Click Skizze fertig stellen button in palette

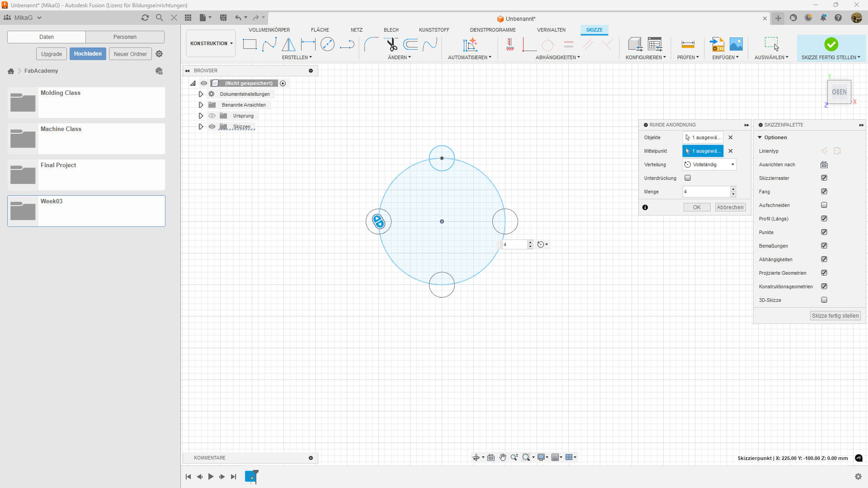coord(835,316)
